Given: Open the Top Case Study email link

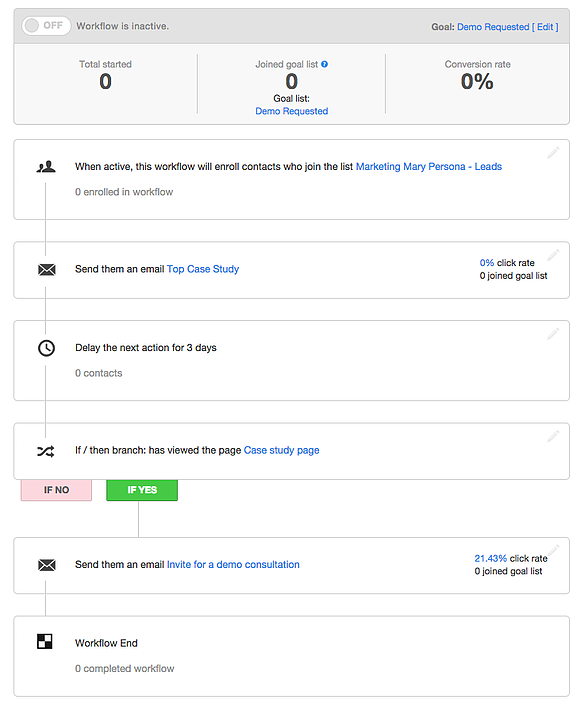Looking at the screenshot, I should click(x=203, y=269).
